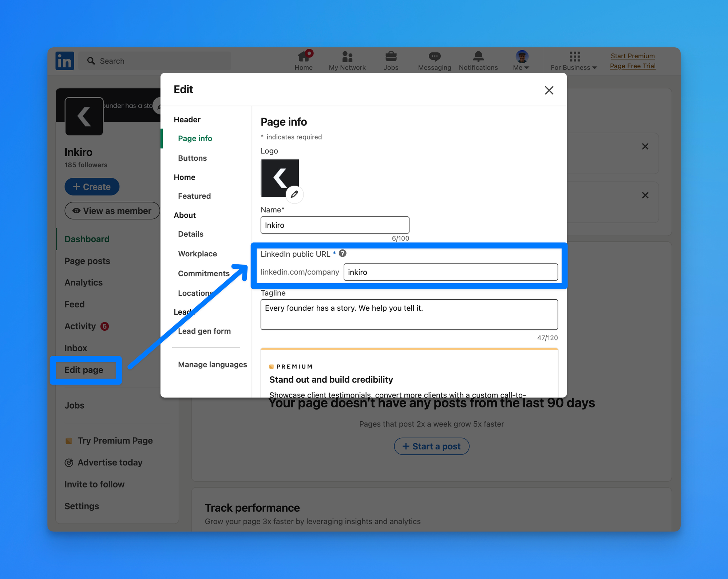Click the pencil icon to edit the logo
The height and width of the screenshot is (579, 728).
click(x=295, y=194)
